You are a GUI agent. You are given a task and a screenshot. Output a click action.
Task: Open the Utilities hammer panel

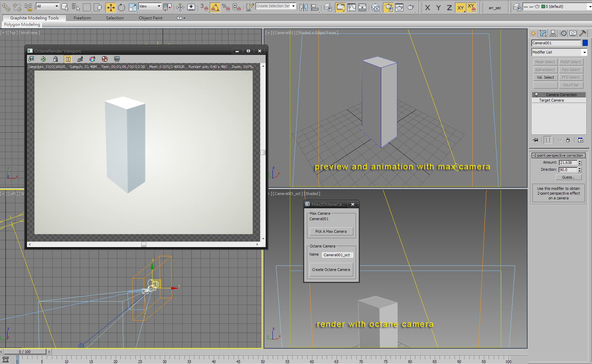coord(583,33)
